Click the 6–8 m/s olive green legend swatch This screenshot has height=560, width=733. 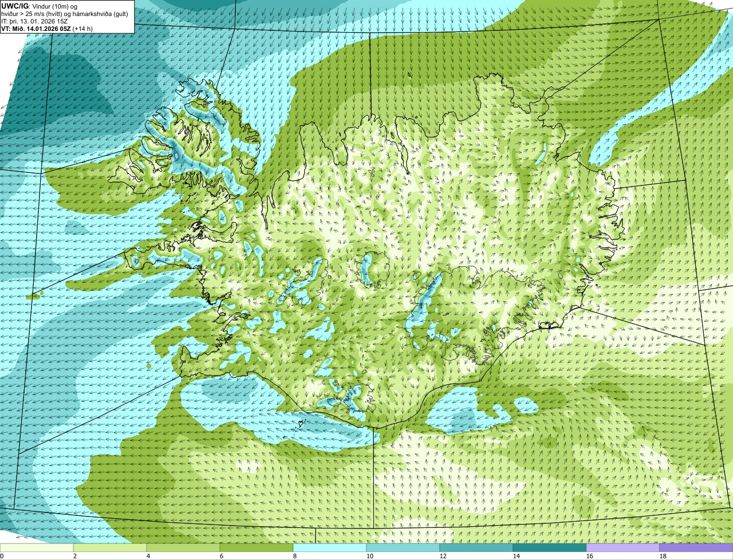(257, 547)
